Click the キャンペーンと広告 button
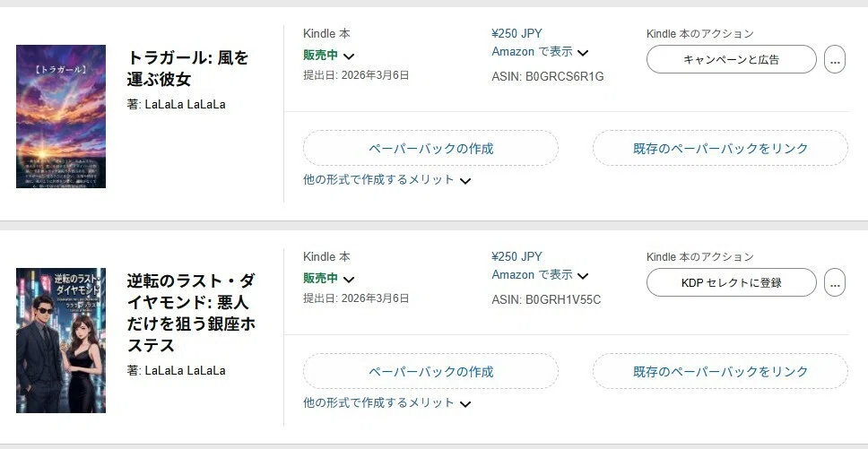The image size is (868, 449). (x=732, y=59)
